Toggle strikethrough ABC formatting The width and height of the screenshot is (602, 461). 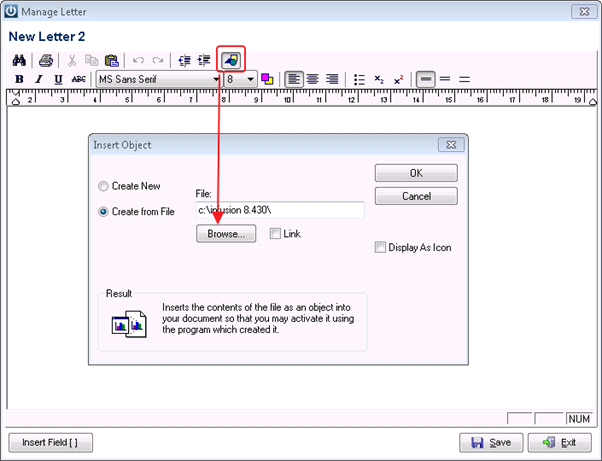point(79,79)
